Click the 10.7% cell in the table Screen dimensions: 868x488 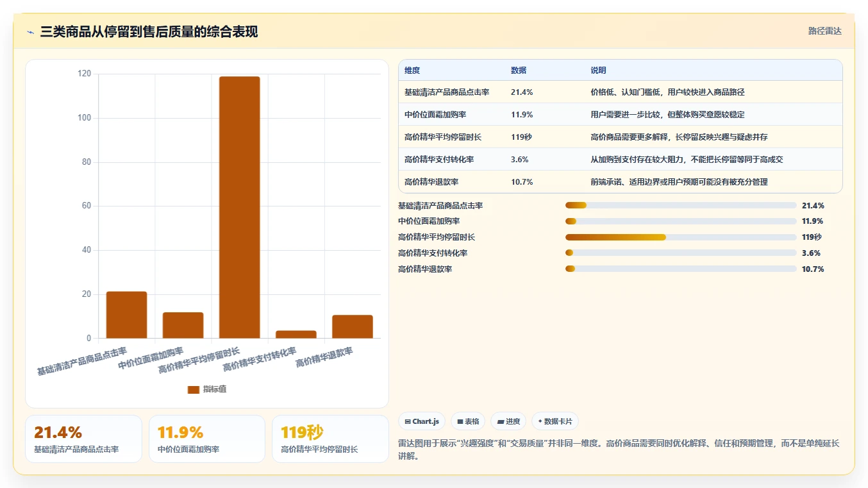[x=522, y=182]
